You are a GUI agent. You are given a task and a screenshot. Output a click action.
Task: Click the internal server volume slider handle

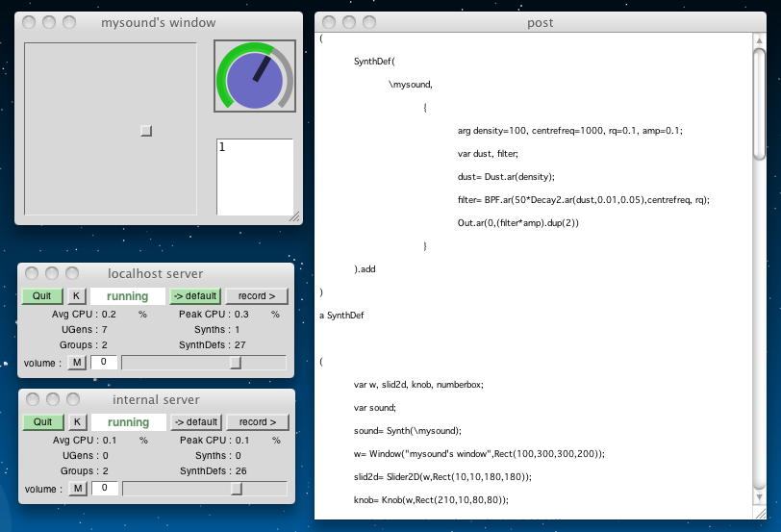coord(237,489)
